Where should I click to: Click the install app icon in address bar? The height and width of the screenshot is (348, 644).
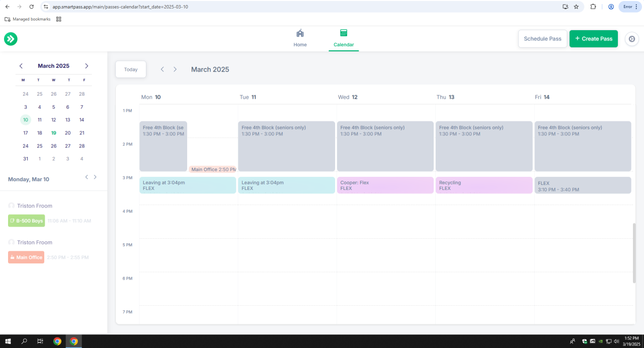[565, 7]
